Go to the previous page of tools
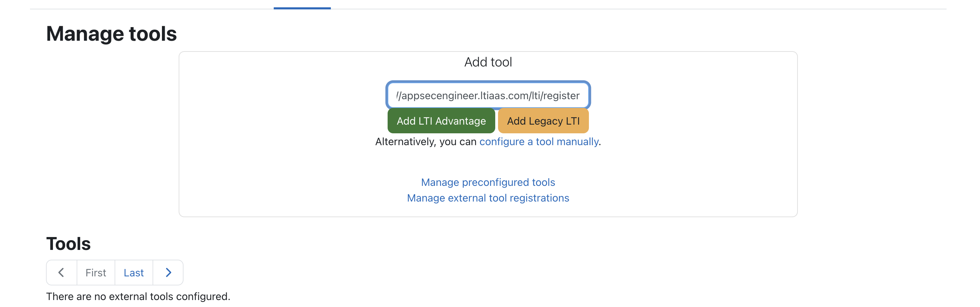 pyautogui.click(x=61, y=273)
